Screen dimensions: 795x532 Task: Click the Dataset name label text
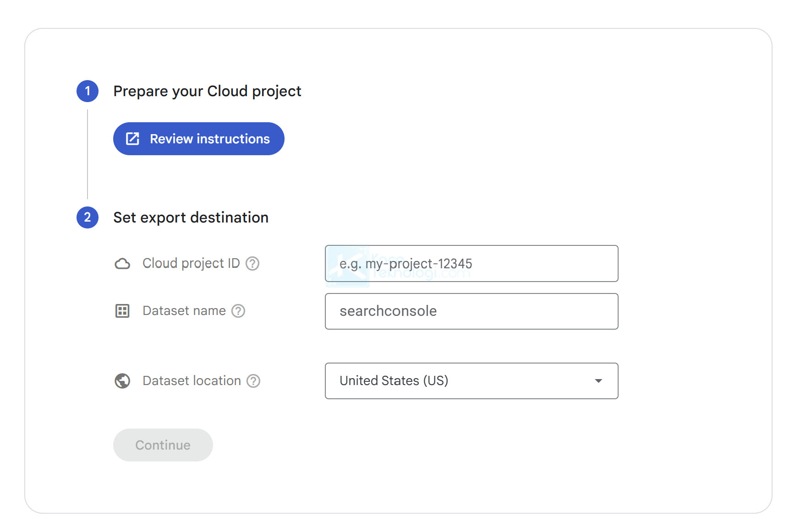point(184,311)
